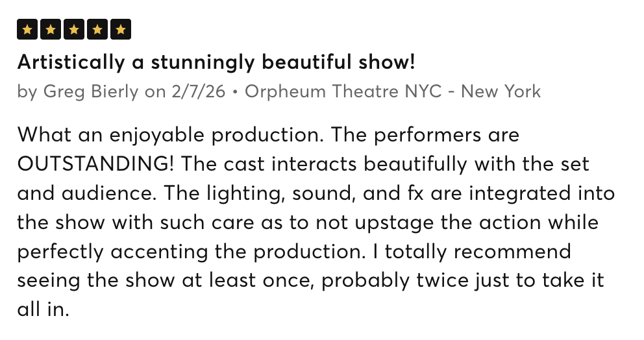Select the third star in the rating
The width and height of the screenshot is (644, 340).
(x=74, y=30)
